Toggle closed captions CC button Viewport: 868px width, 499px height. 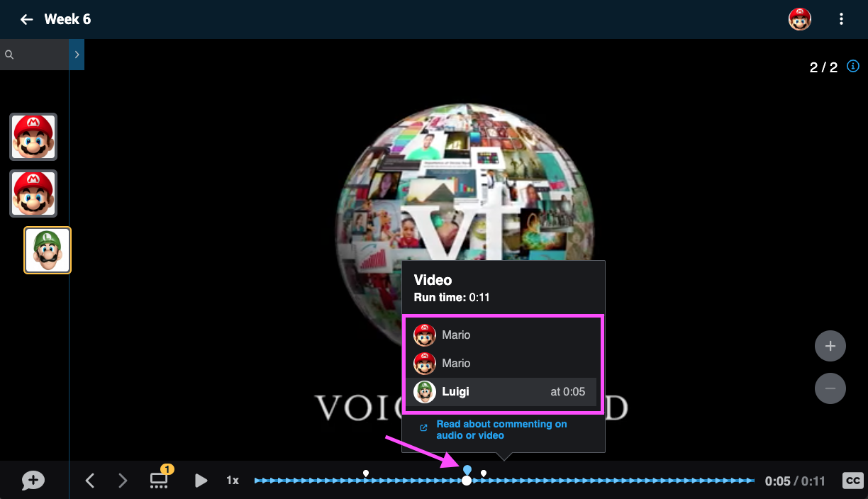(852, 481)
